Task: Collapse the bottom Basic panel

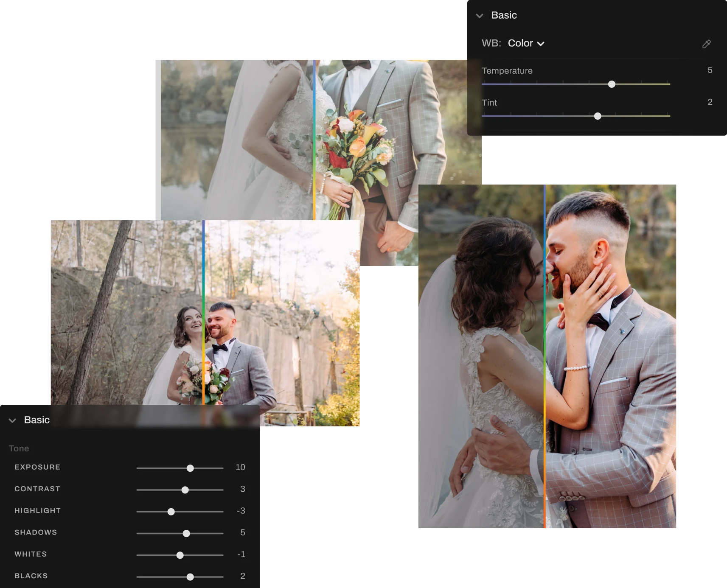Action: [x=12, y=420]
